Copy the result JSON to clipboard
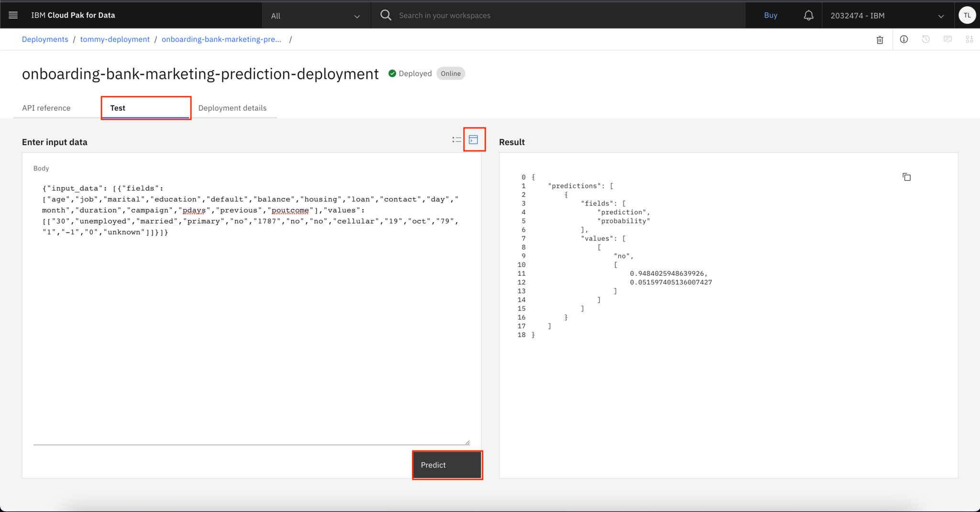Viewport: 980px width, 512px height. (x=906, y=177)
